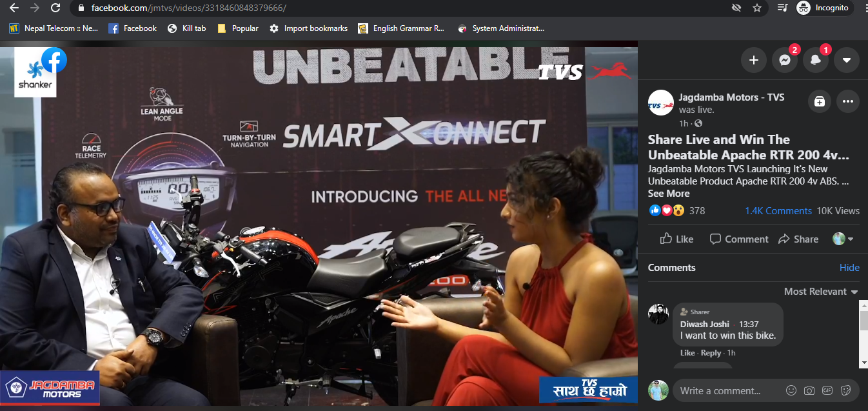The width and height of the screenshot is (868, 411).
Task: Insert an emoji in the comment
Action: [791, 390]
